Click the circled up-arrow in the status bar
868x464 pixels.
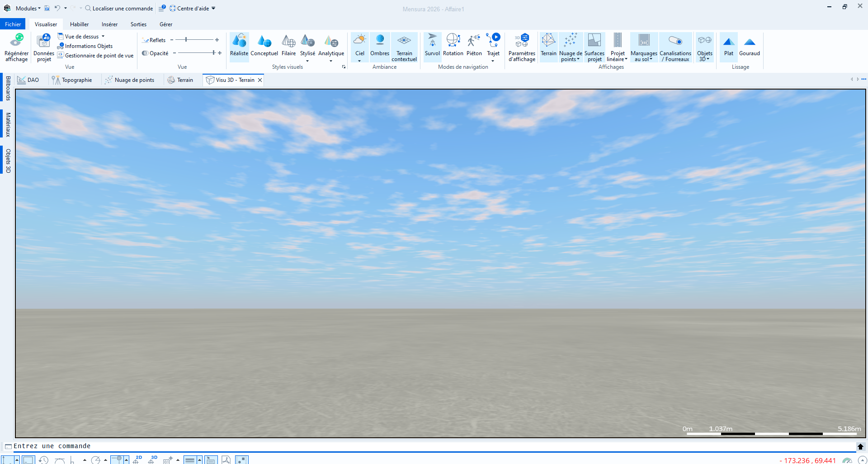tap(862, 460)
